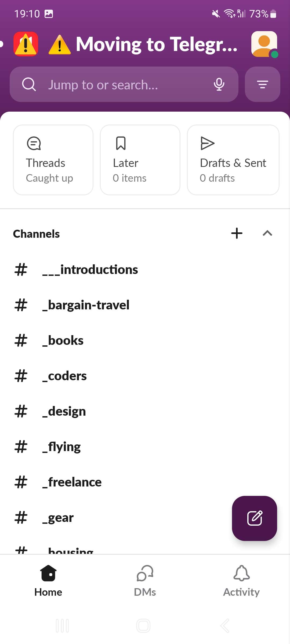The image size is (290, 644).
Task: Open the ___introductions channel
Action: [90, 270]
